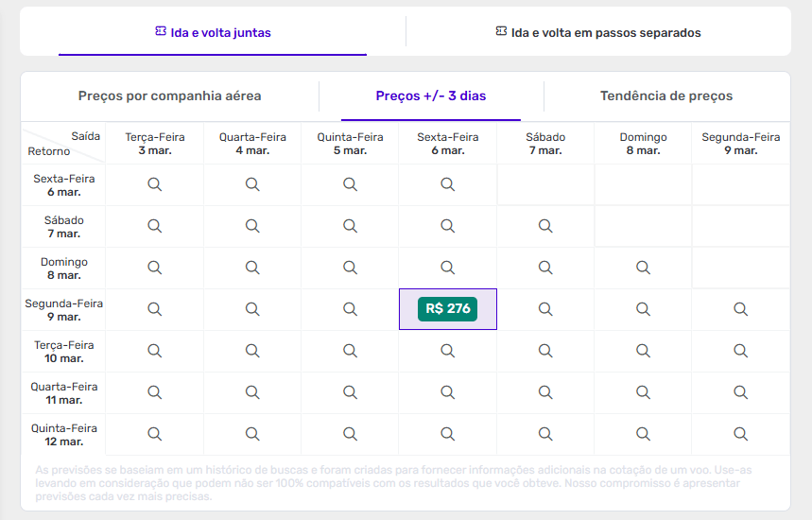
Task: Search Sexta 6 mar. departure with Quarta 11 mar. return
Action: pyautogui.click(x=448, y=392)
